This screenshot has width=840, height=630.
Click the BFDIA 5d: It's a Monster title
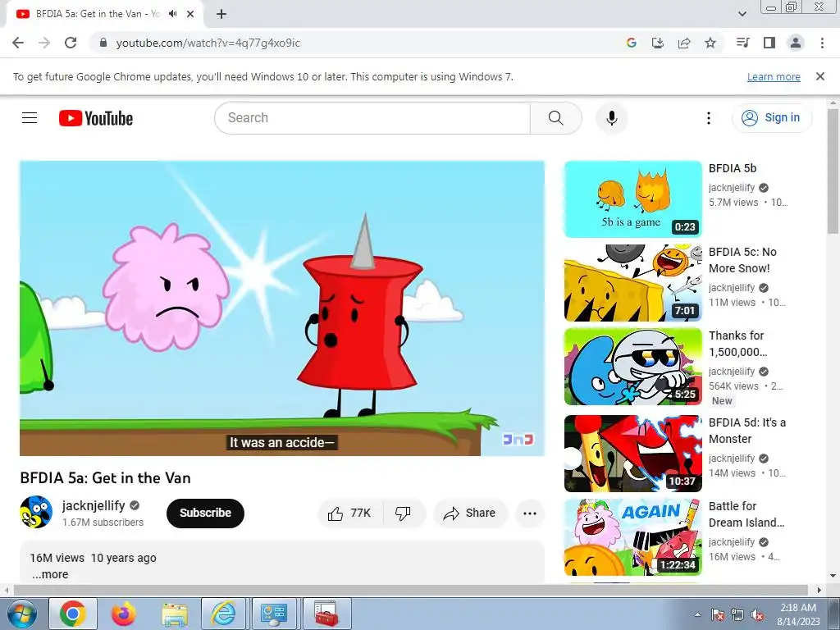click(747, 431)
